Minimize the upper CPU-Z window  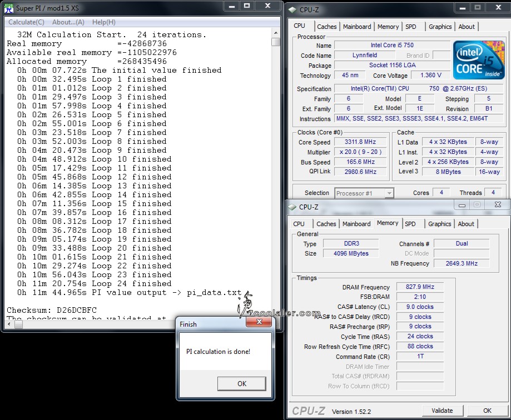(x=463, y=8)
